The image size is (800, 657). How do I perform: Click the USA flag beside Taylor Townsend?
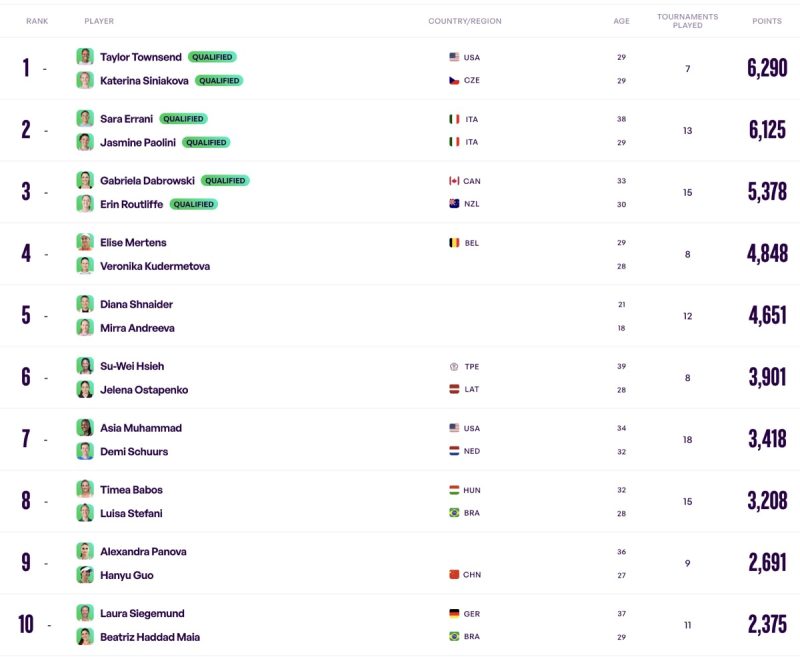tap(454, 57)
